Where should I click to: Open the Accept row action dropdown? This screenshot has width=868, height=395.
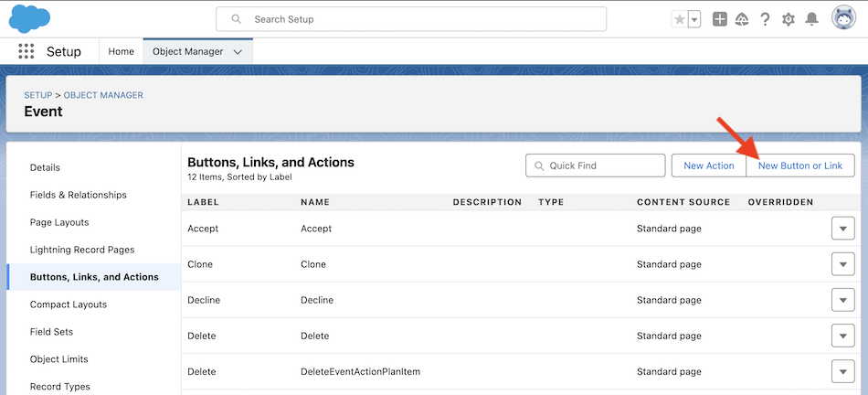[842, 229]
